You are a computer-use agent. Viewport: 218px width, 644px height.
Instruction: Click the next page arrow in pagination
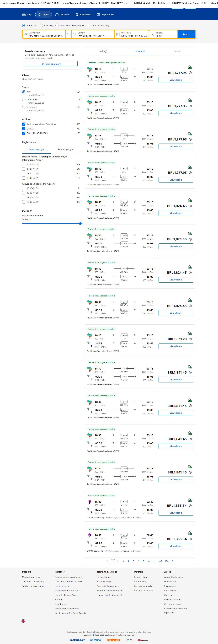173,561
